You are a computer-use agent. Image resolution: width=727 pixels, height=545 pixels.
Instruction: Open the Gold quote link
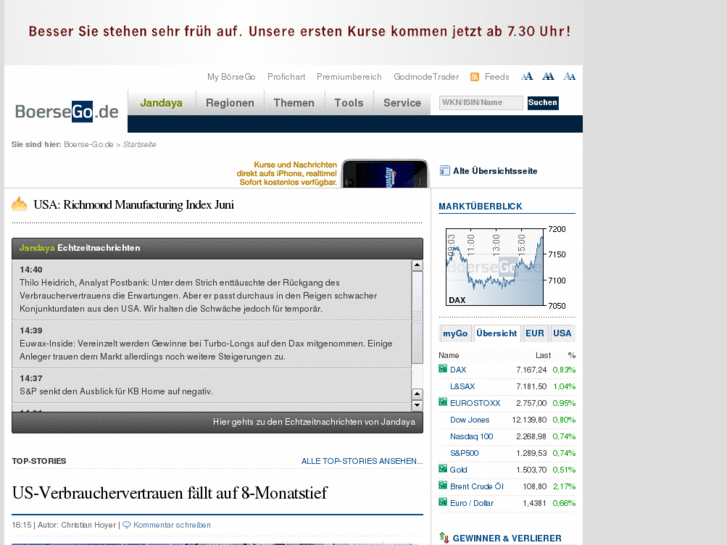(458, 470)
